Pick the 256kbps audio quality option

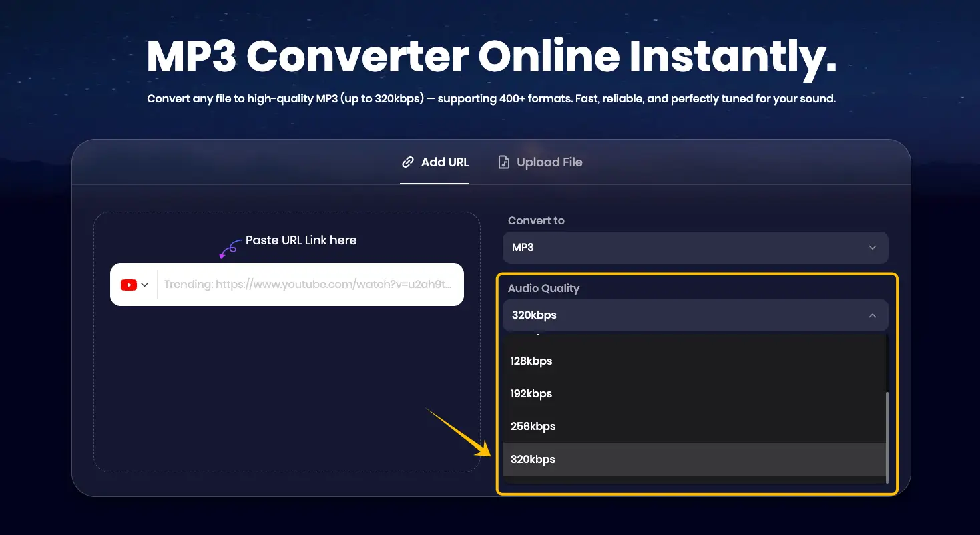point(533,427)
